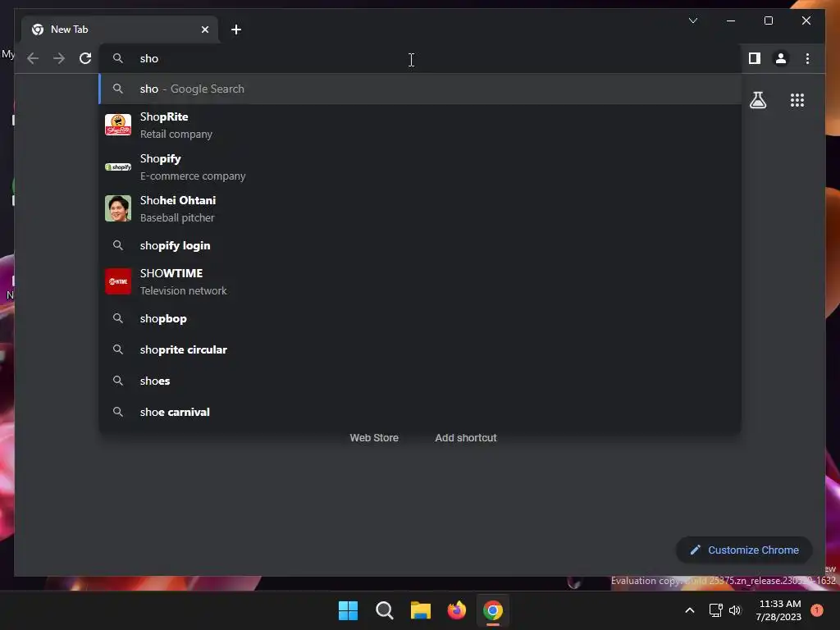The height and width of the screenshot is (630, 840).
Task: Choose the SHOWTIME suggestion
Action: 420,282
